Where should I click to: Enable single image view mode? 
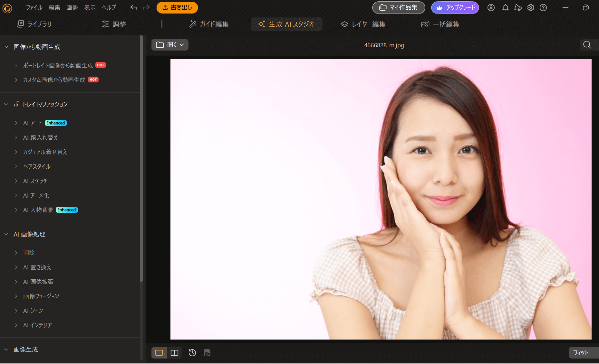tap(159, 353)
